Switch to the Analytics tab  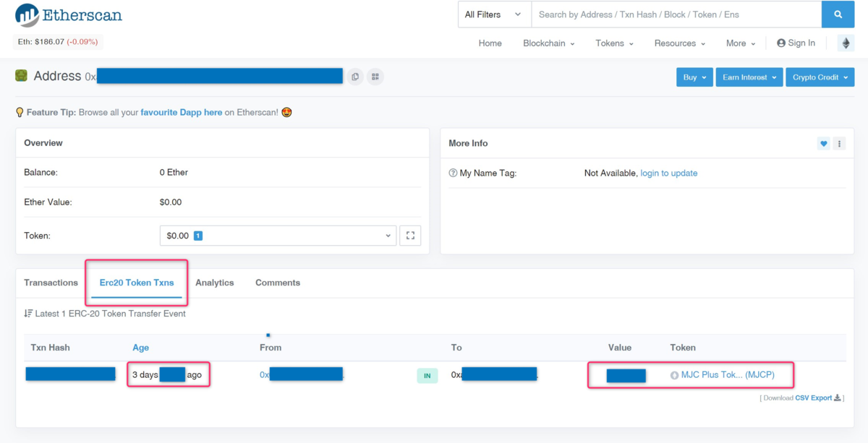click(215, 283)
